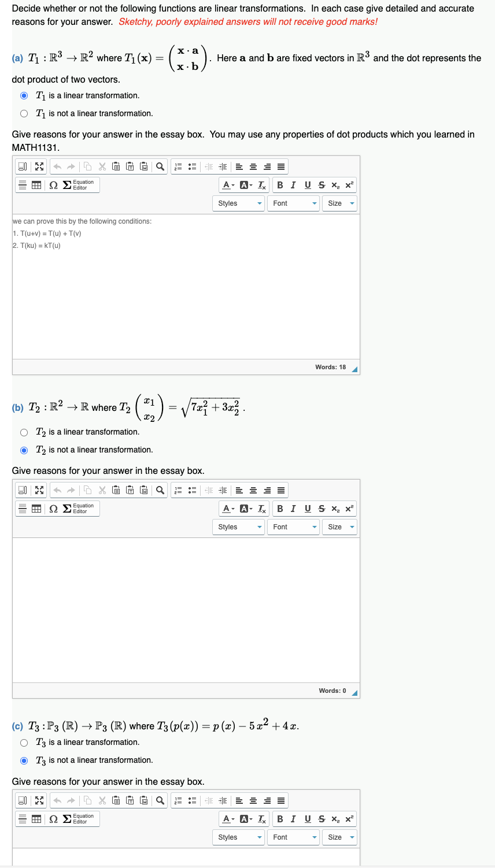Select 'T2 is a linear transformation'
Viewport: 495px width, 868px height.
coord(24,432)
